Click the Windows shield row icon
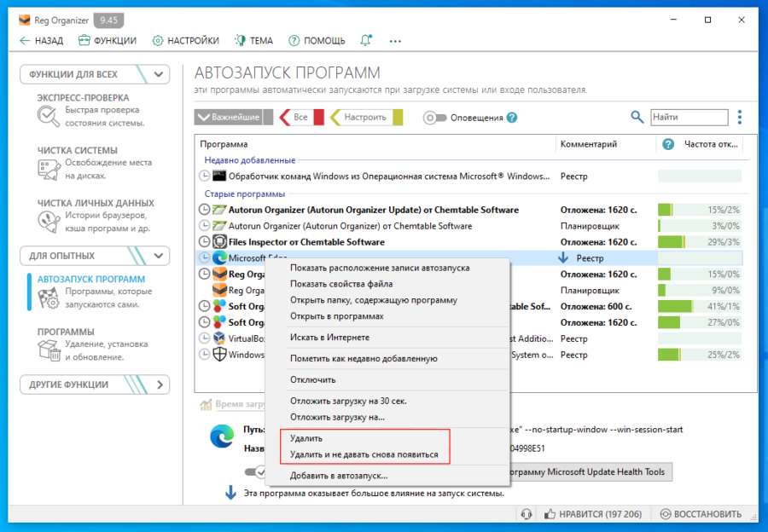 [219, 355]
